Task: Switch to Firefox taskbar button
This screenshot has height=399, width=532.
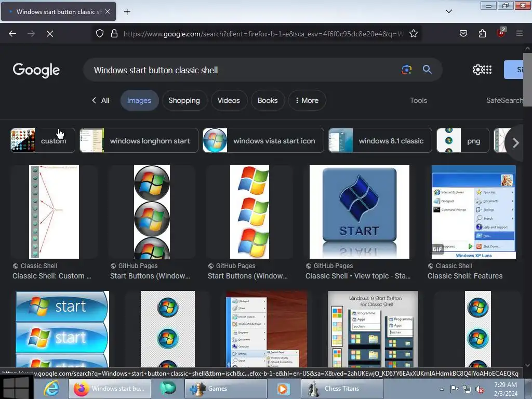Action: tap(110, 389)
